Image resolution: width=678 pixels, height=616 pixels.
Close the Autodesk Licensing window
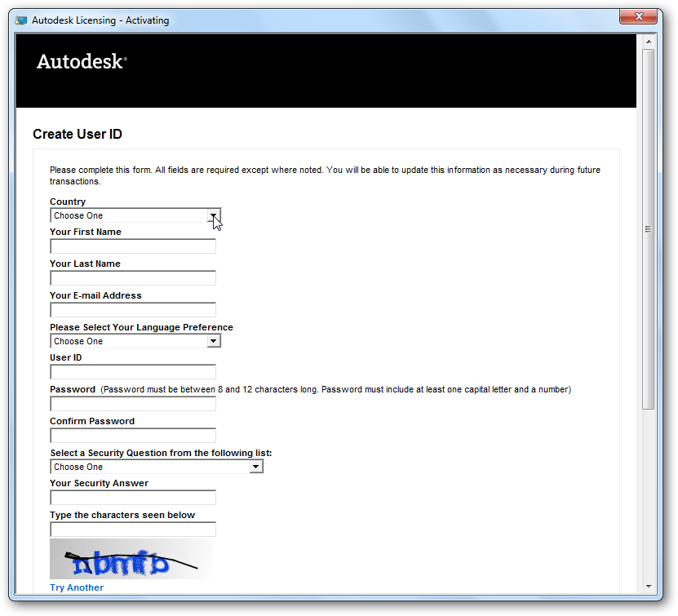coord(639,16)
